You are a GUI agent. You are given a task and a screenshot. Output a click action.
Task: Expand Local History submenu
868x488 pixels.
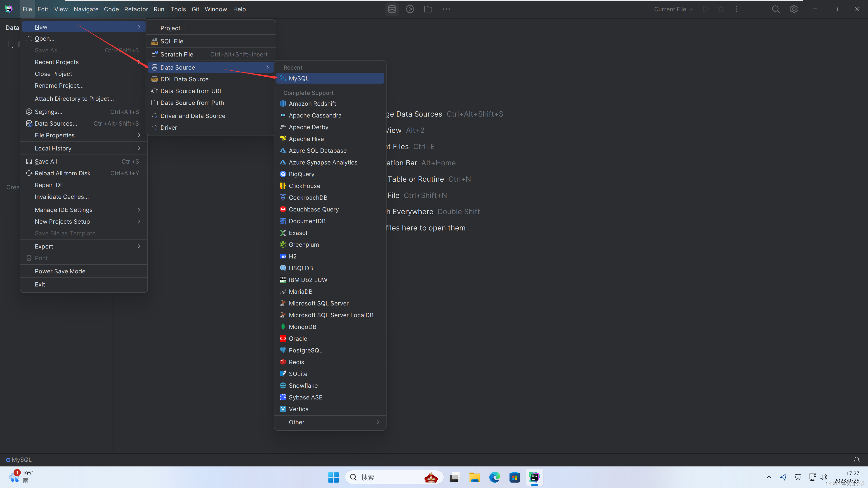pyautogui.click(x=84, y=148)
